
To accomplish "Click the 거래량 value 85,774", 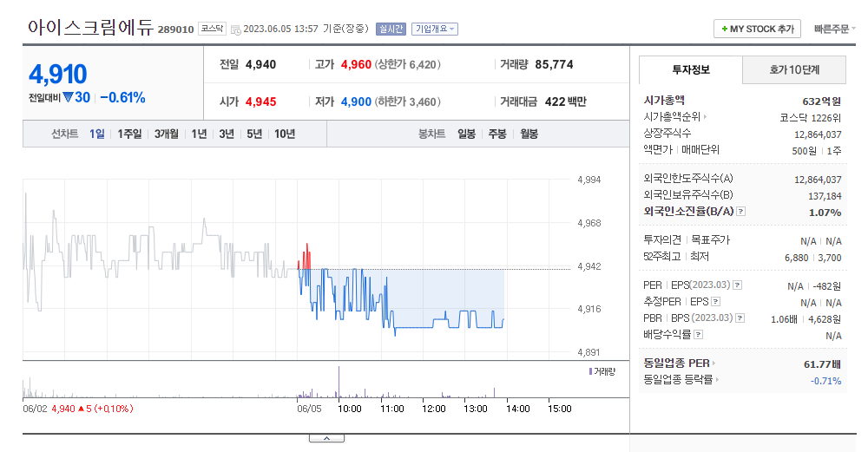I will pyautogui.click(x=554, y=64).
